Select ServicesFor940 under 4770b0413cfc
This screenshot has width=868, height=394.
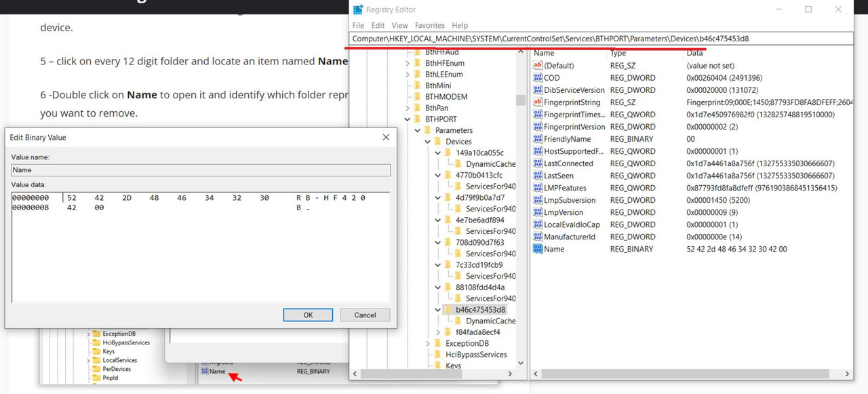(x=490, y=186)
